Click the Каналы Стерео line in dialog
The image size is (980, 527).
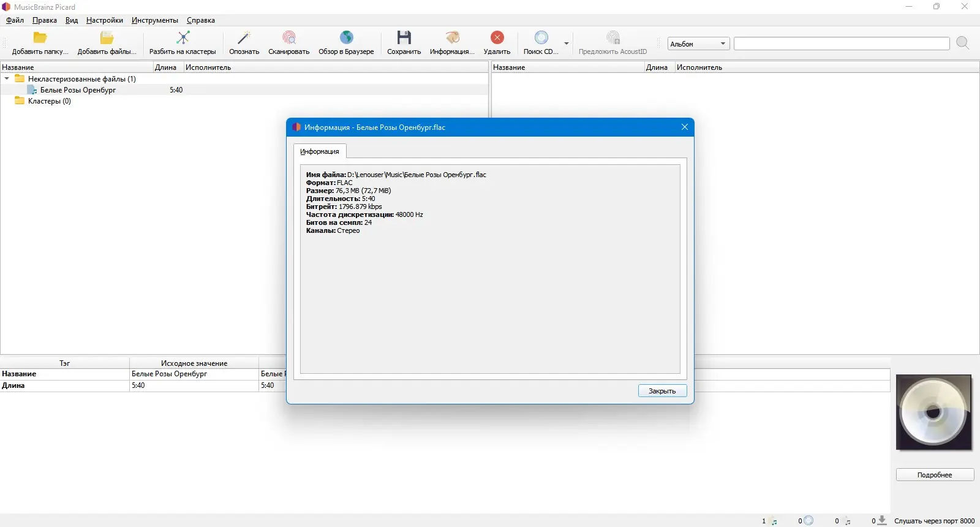pyautogui.click(x=333, y=230)
